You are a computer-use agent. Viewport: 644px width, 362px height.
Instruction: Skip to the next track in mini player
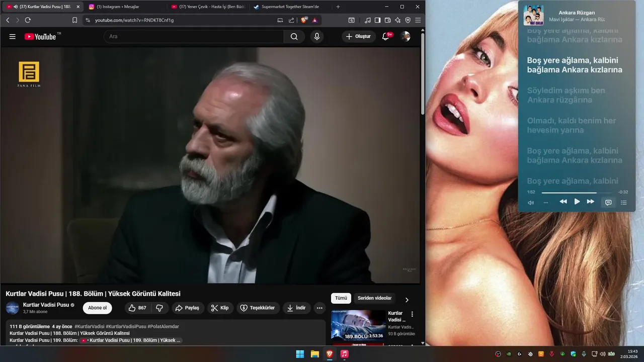591,202
